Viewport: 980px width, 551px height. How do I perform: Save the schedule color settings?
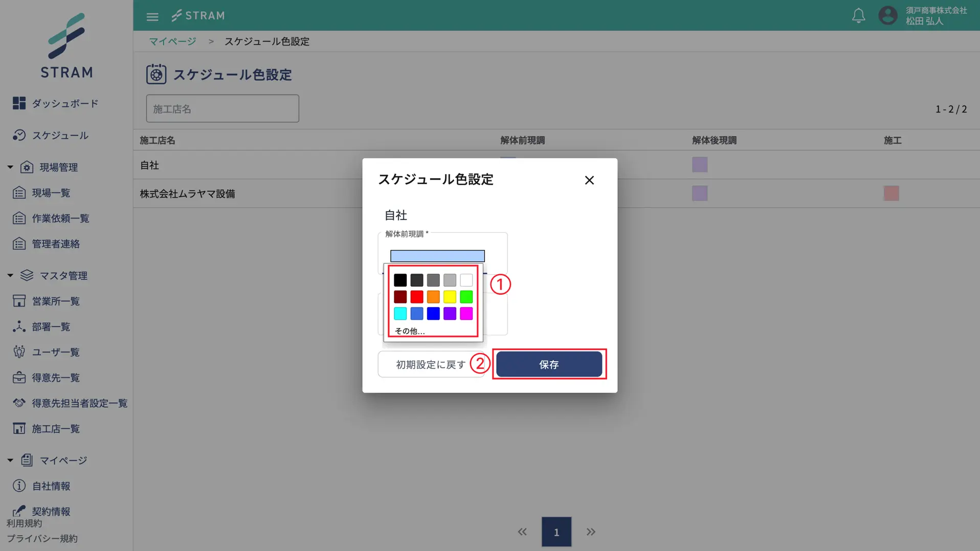click(549, 364)
